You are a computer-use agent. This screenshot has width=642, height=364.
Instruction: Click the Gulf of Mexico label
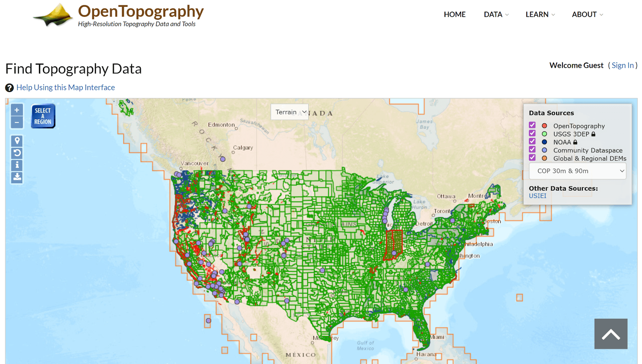point(366,346)
